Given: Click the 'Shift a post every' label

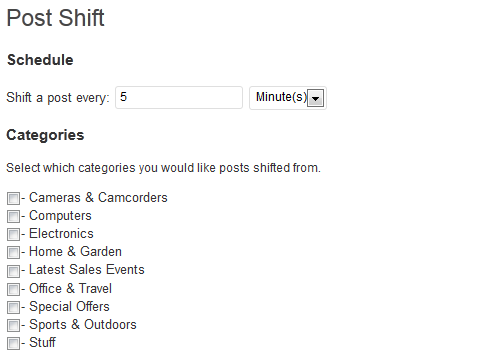Looking at the screenshot, I should coord(58,98).
